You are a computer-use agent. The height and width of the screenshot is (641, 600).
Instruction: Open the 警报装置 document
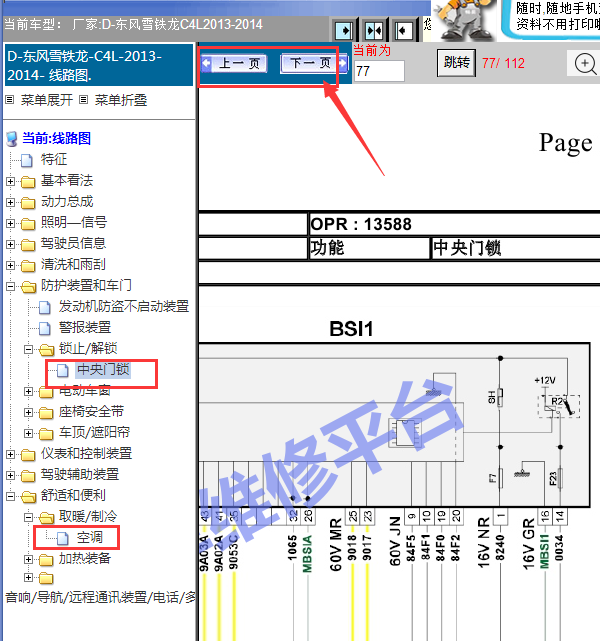[85, 327]
